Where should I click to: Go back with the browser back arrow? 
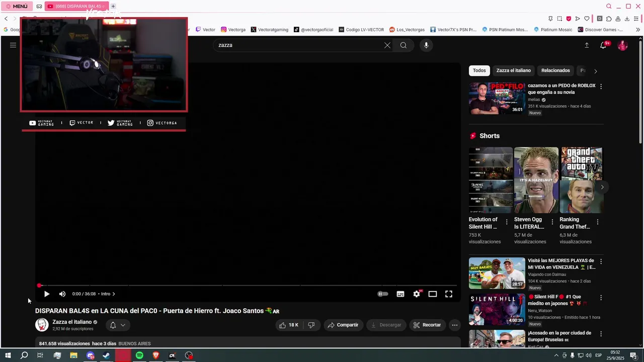pyautogui.click(x=6, y=19)
